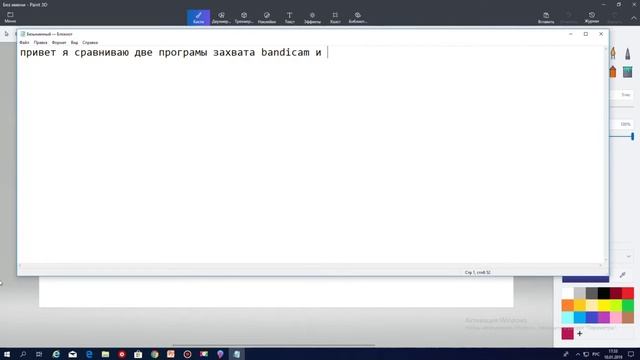Open the 3D library in Paint 3D
The image size is (640, 360).
[x=358, y=18]
